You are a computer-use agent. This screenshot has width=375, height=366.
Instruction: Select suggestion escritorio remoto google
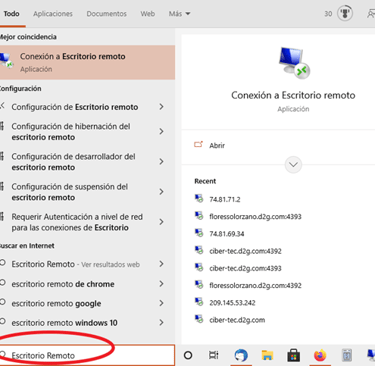pos(56,304)
